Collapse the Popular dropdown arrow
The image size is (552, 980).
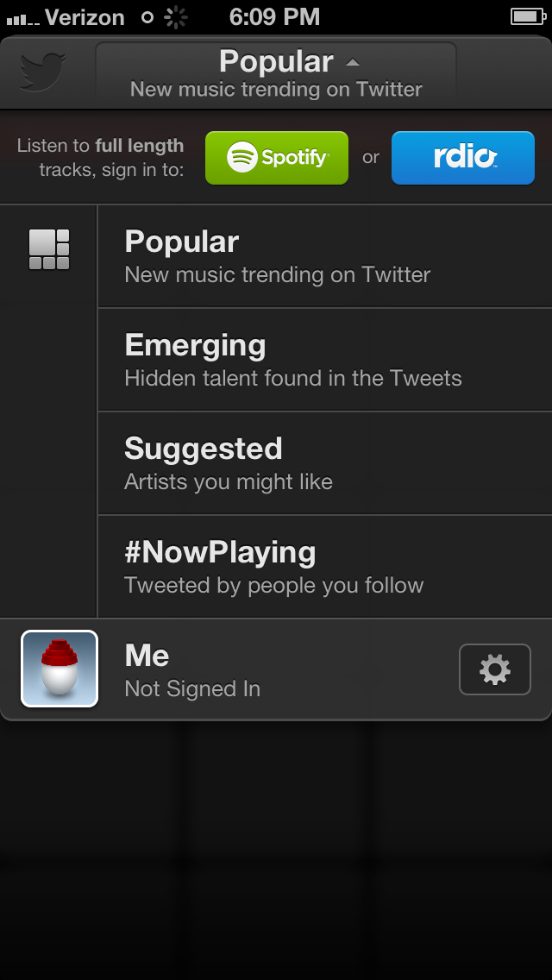[353, 62]
